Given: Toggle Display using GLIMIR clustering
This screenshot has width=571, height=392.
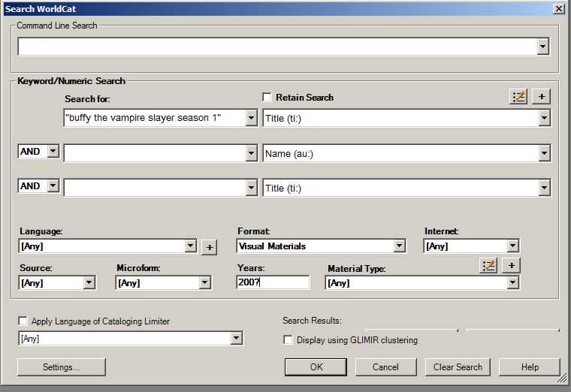Looking at the screenshot, I should [x=288, y=340].
